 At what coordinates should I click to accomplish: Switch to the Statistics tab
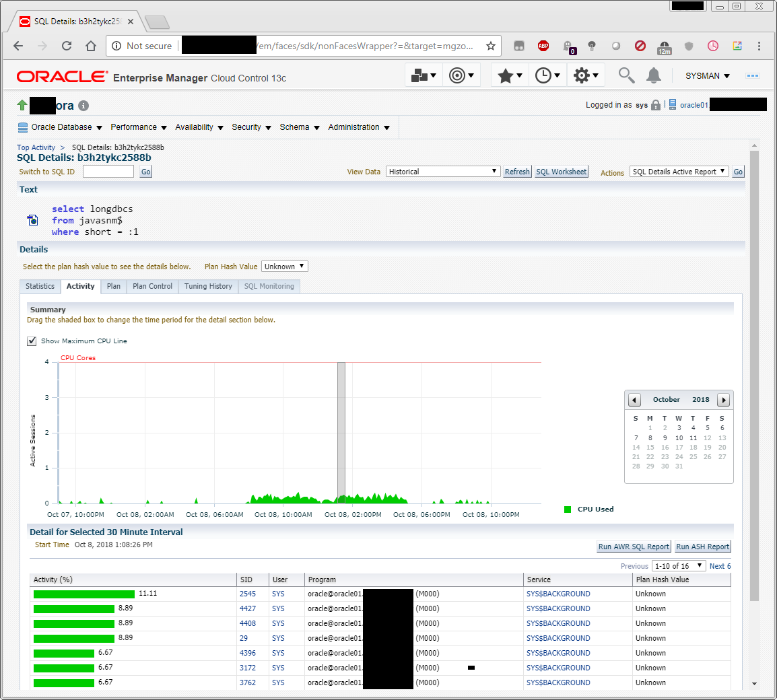coord(40,287)
